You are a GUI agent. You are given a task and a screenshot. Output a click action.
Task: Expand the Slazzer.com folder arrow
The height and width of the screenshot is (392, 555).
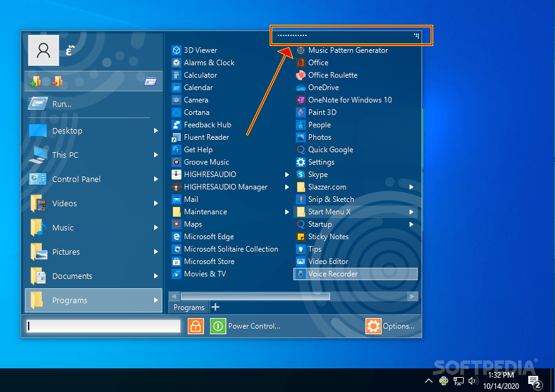click(411, 187)
